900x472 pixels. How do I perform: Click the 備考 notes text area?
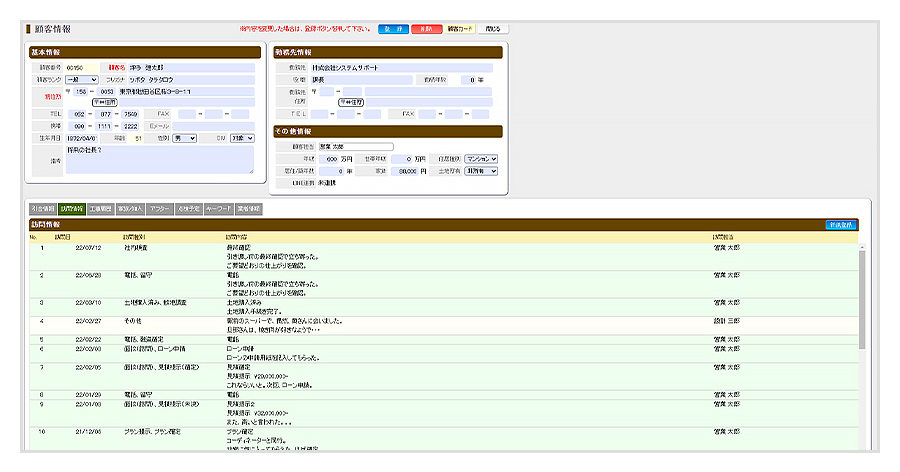[x=160, y=159]
